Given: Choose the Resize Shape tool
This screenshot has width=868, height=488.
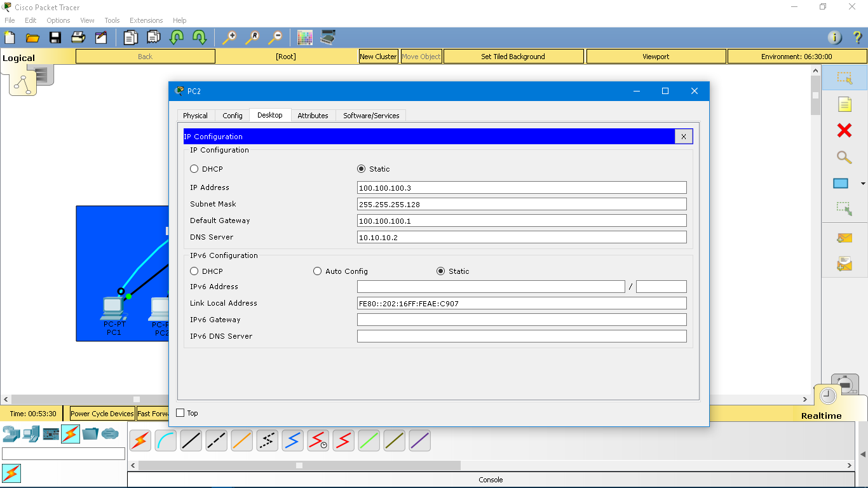Looking at the screenshot, I should (x=844, y=208).
